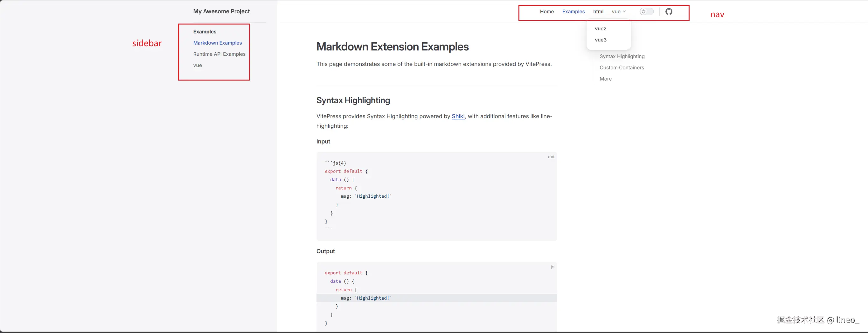This screenshot has height=333, width=868.
Task: Open Markdown Examples in the sidebar
Action: (x=217, y=43)
